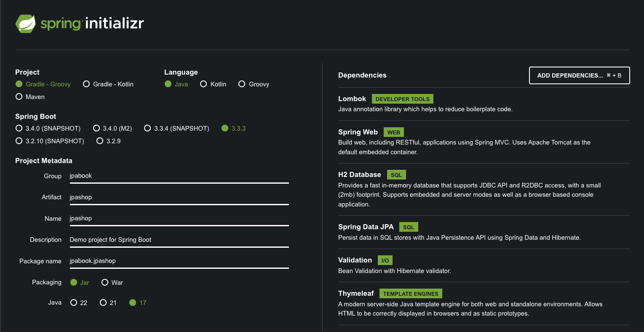The height and width of the screenshot is (332, 644).
Task: Choose Maven as project type
Action: (x=30, y=97)
